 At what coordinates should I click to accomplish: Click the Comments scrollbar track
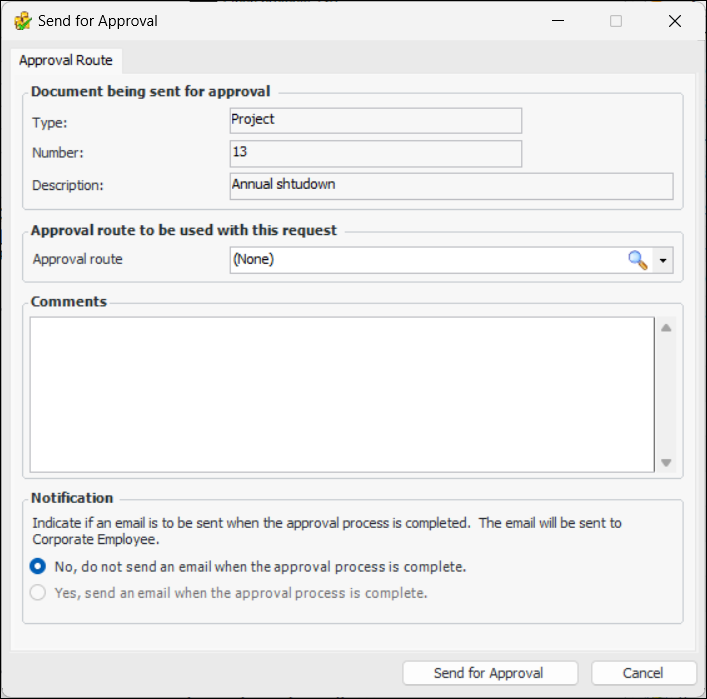[666, 395]
